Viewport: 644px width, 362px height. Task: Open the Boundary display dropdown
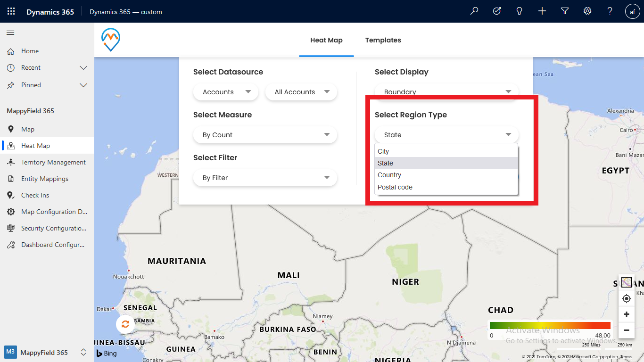[x=446, y=91]
